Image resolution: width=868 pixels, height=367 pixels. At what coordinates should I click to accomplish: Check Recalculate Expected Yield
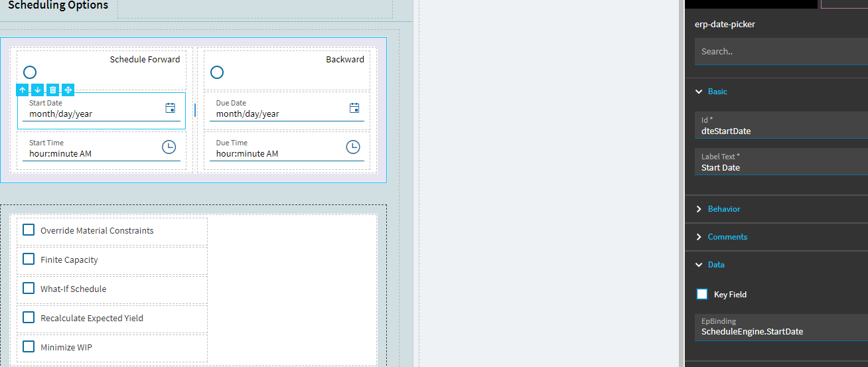[x=29, y=317]
